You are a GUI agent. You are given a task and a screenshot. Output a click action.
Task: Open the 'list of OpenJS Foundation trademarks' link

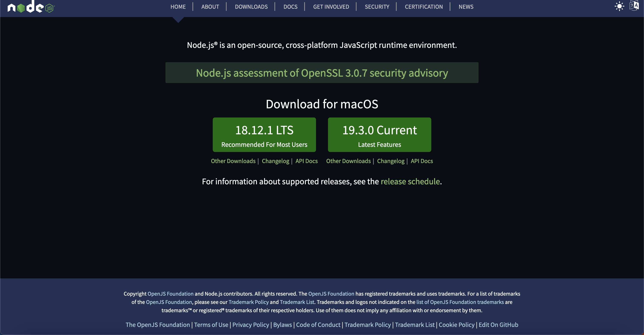click(x=460, y=302)
